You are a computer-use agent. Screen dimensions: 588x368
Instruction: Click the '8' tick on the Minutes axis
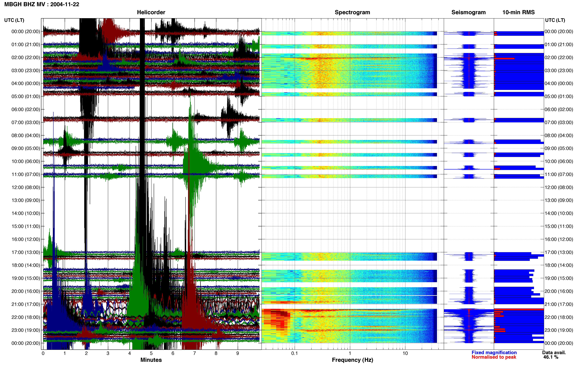tap(216, 353)
